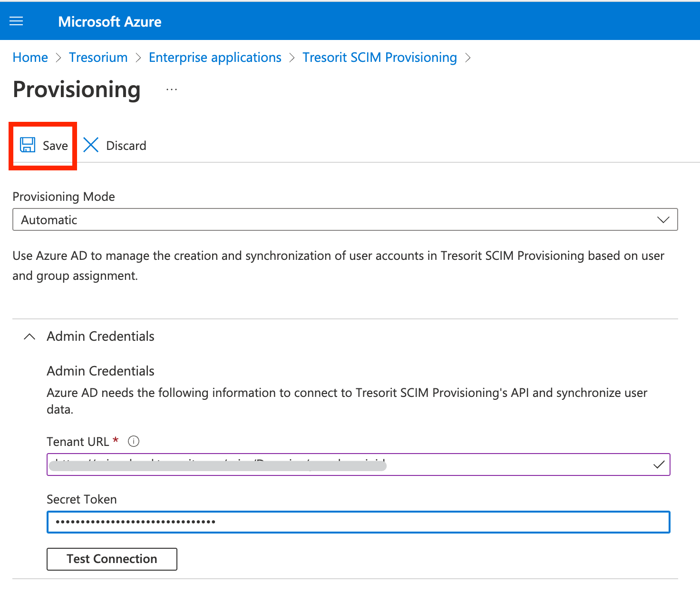Open Tresorit SCIM Provisioning breadcrumb
The image size is (700, 593).
[x=379, y=58]
